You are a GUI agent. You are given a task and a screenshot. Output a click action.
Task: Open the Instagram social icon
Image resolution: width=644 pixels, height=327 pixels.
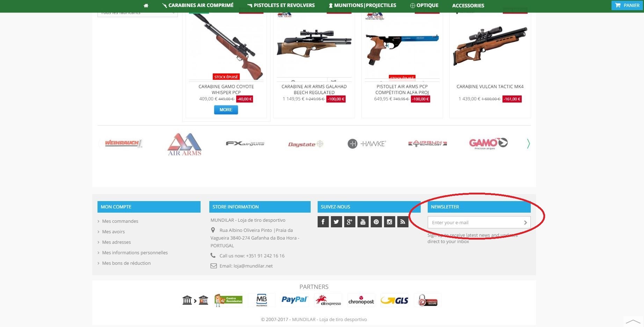pos(389,222)
